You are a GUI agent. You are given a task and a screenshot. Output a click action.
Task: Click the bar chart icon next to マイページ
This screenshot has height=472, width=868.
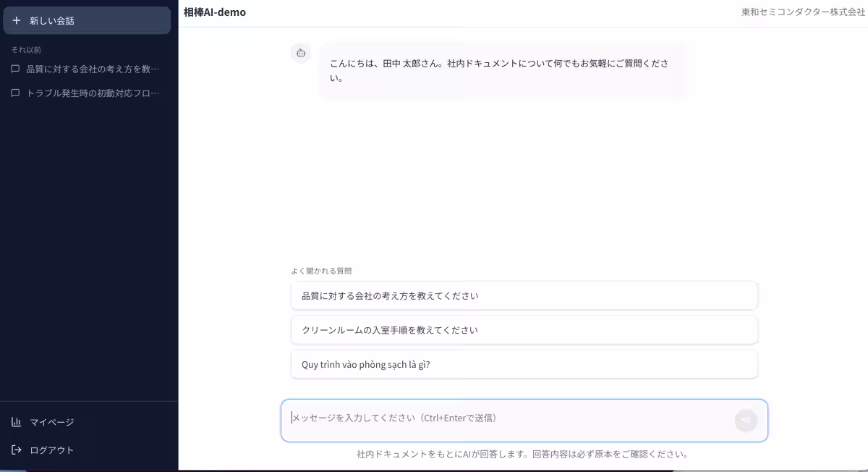click(x=17, y=422)
